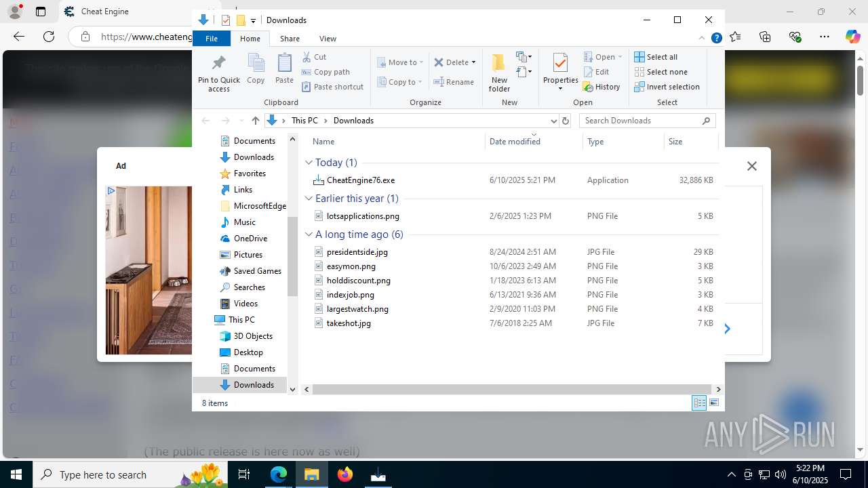
Task: Click Invert selection in ribbon
Action: (667, 87)
